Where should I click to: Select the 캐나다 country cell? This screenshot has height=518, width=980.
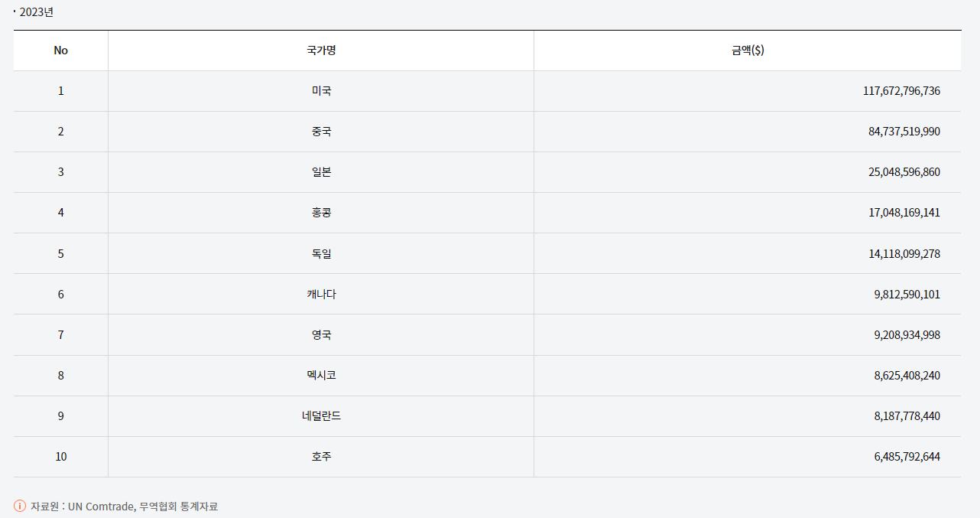coord(321,294)
